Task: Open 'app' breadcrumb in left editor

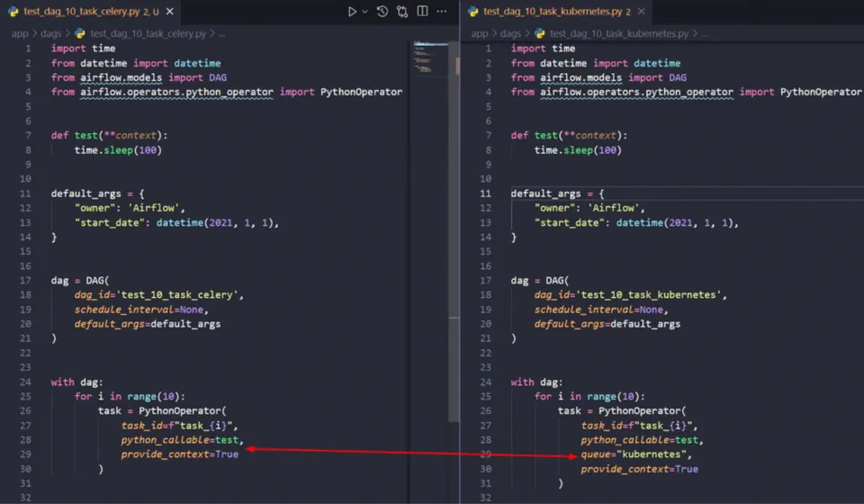Action: tap(20, 33)
